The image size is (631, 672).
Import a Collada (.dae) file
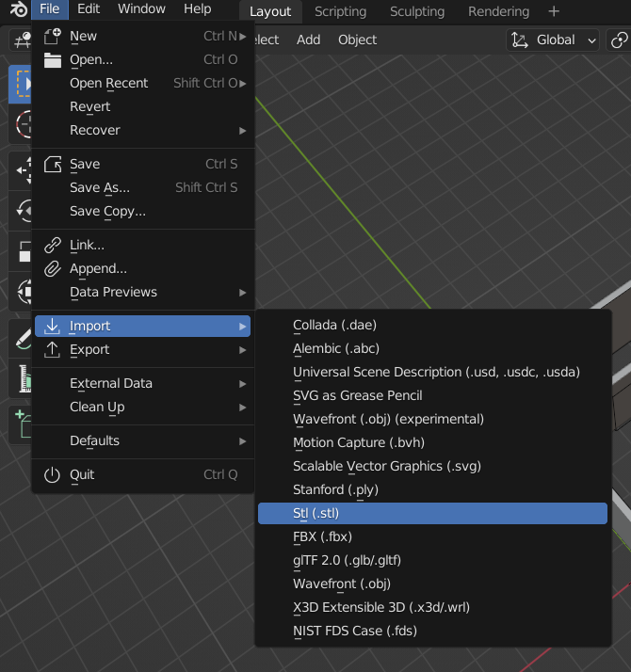pyautogui.click(x=432, y=326)
